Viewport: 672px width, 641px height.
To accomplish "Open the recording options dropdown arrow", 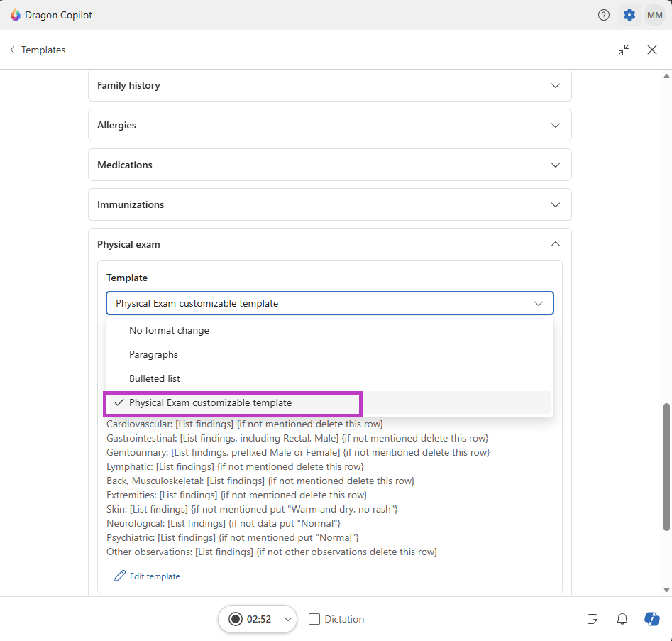I will pos(288,619).
